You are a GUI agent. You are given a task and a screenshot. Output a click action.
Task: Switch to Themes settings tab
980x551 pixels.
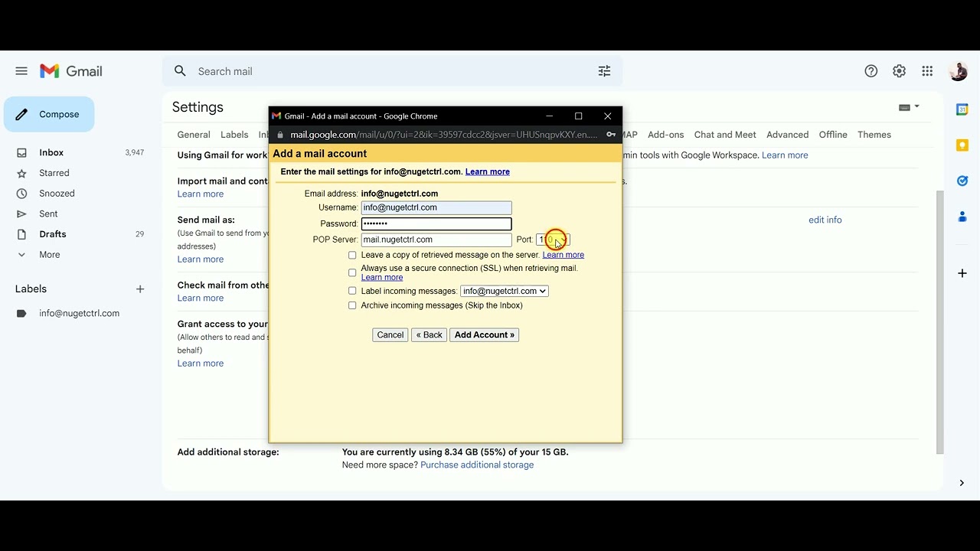coord(874,135)
